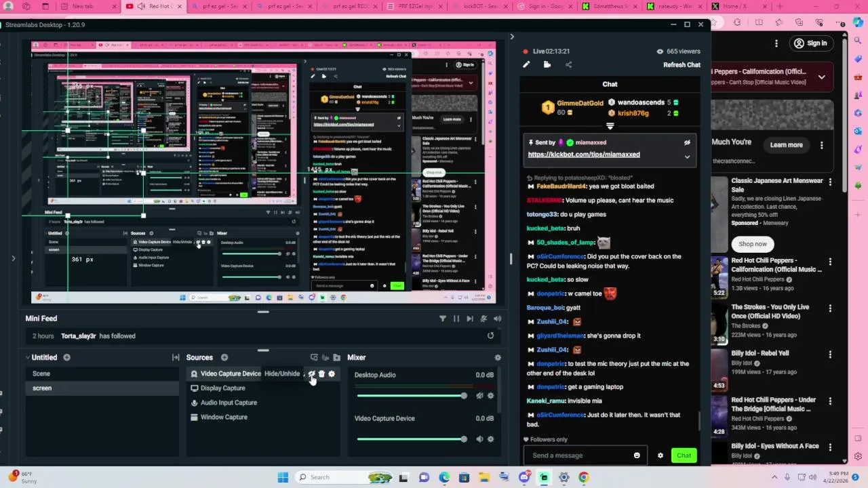Open the emoji picker in chat input

[637, 455]
